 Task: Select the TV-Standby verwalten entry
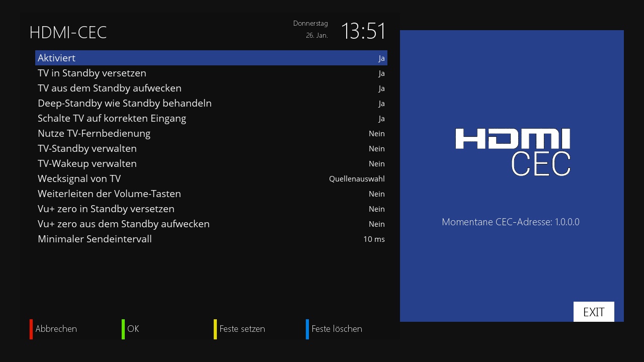(x=211, y=149)
